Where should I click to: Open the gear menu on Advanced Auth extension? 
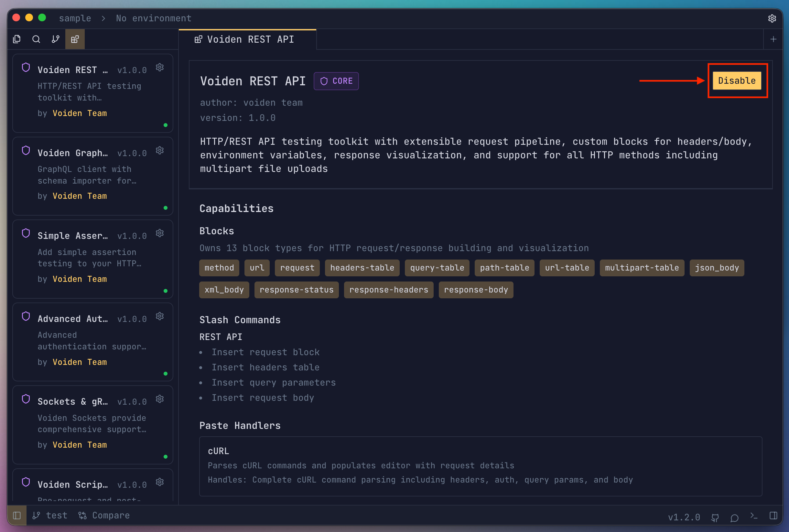pyautogui.click(x=159, y=316)
